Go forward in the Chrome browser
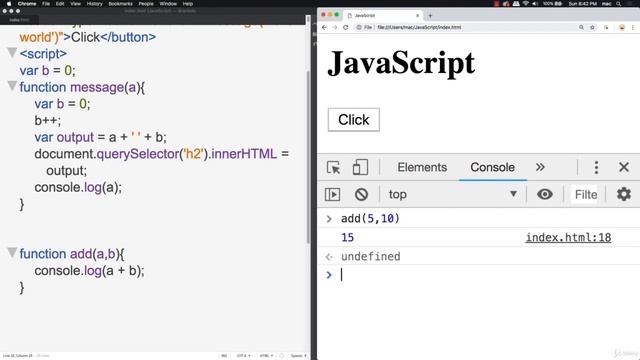640x360 pixels. [x=335, y=27]
